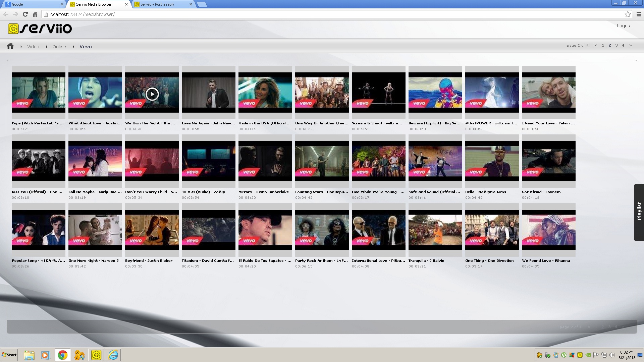
Task: Click the address bar URL field
Action: (302, 14)
